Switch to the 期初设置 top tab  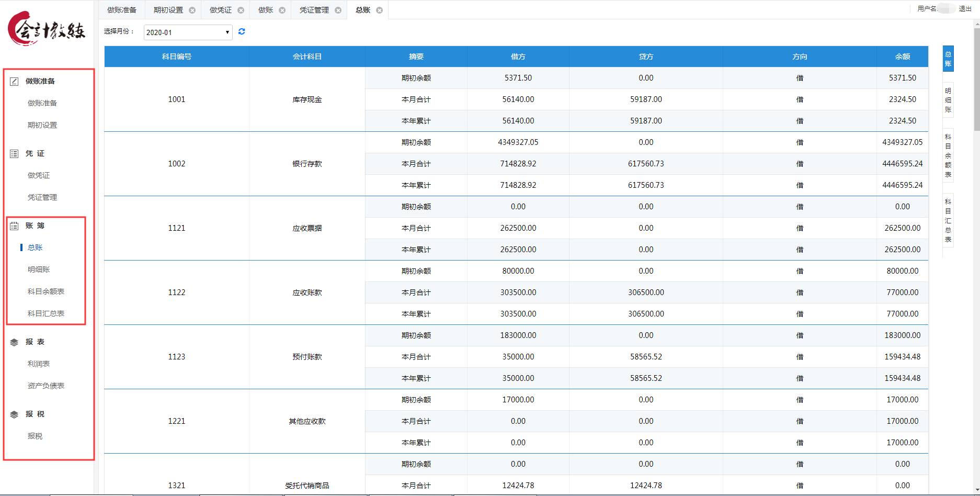(168, 10)
